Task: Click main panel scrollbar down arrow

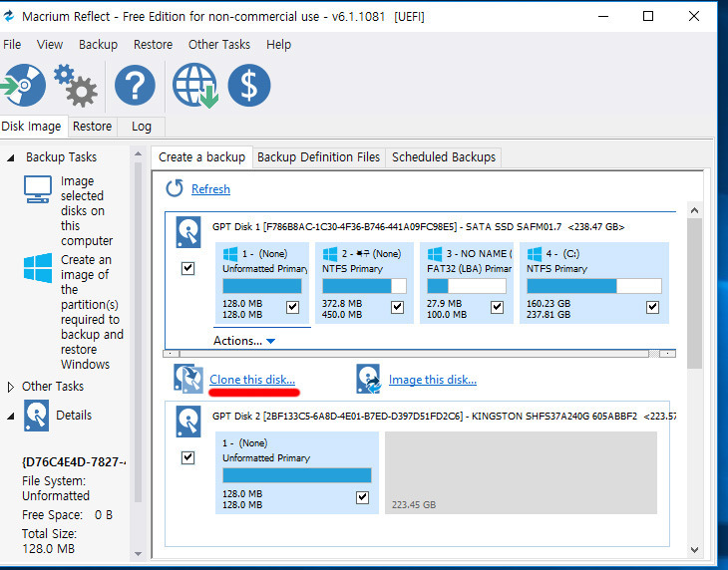Action: [694, 550]
